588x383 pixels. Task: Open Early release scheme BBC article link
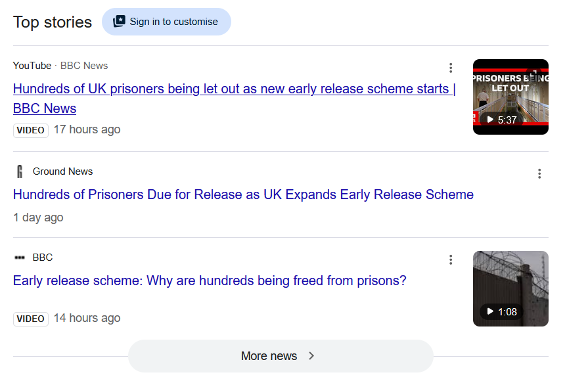(210, 281)
